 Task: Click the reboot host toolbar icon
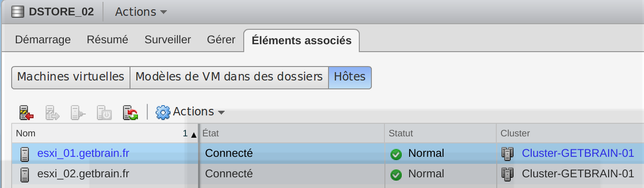click(130, 112)
